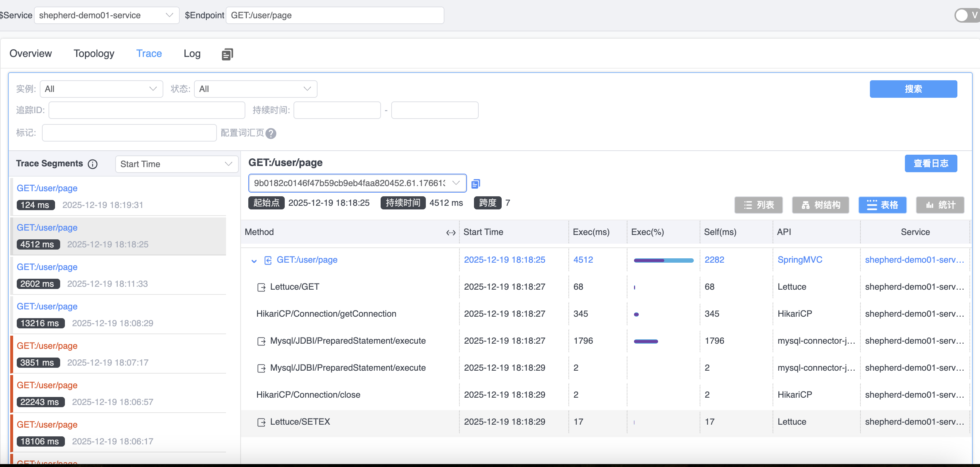Collapse the GET:/user/page root span chevron

(x=254, y=261)
